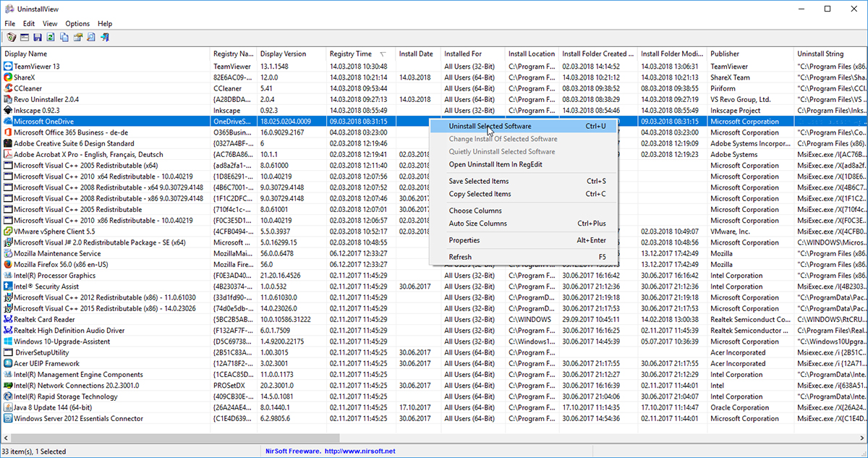This screenshot has width=868, height=458.
Task: Click the horizontal scrollbar thumb
Action: point(176,438)
